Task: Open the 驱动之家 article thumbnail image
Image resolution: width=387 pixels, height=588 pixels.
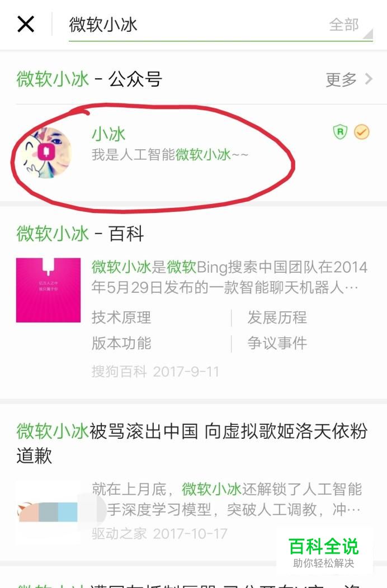Action: tap(48, 512)
